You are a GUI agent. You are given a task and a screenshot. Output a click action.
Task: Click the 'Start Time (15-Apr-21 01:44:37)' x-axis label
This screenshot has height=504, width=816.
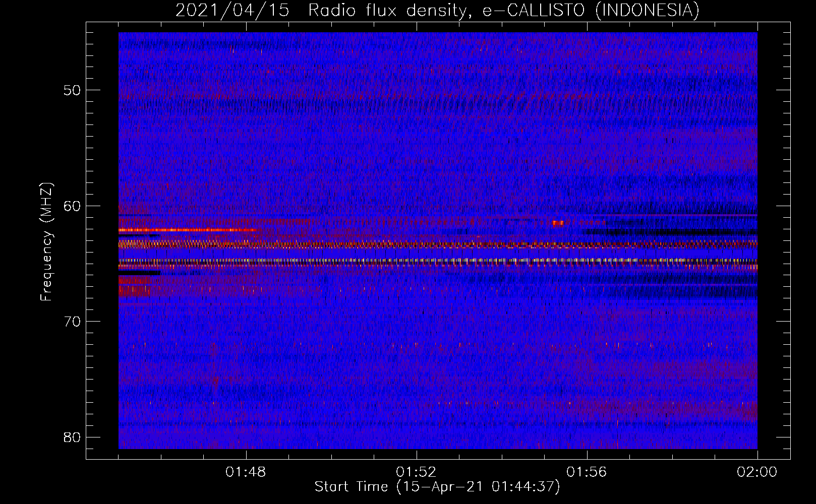tap(437, 486)
